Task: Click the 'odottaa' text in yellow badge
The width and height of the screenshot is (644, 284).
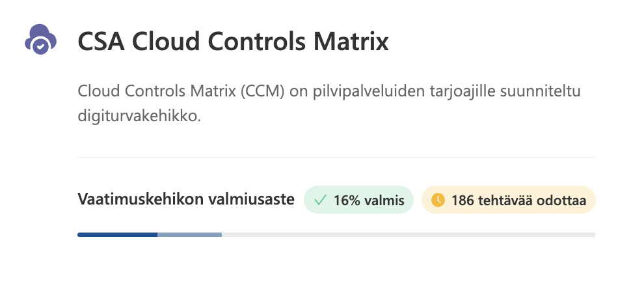Action: pos(565,201)
